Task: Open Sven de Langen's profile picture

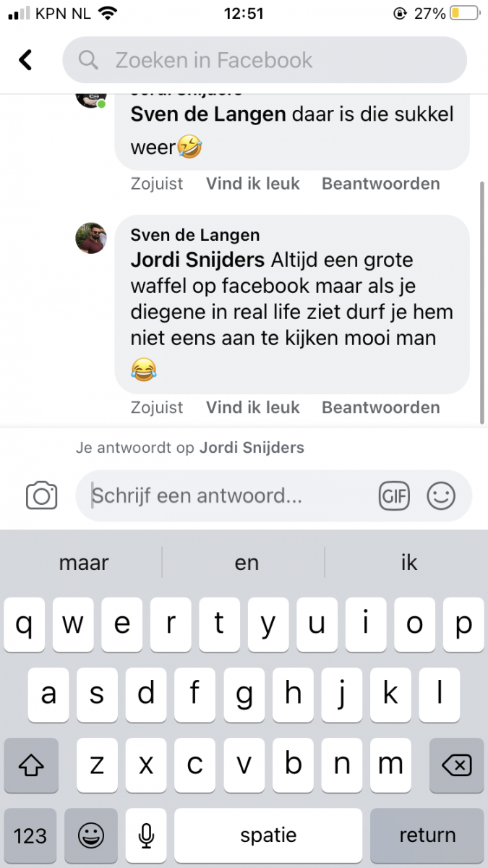Action: pyautogui.click(x=91, y=238)
